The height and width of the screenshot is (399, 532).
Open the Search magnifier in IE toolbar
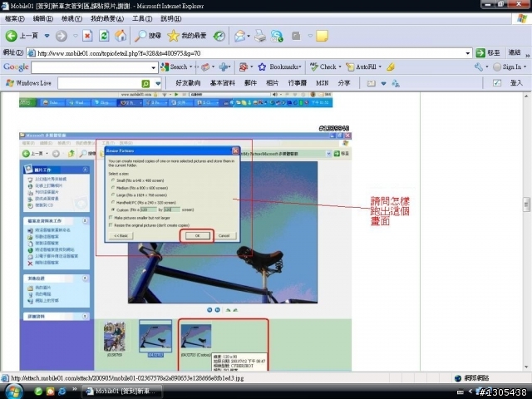[140, 36]
